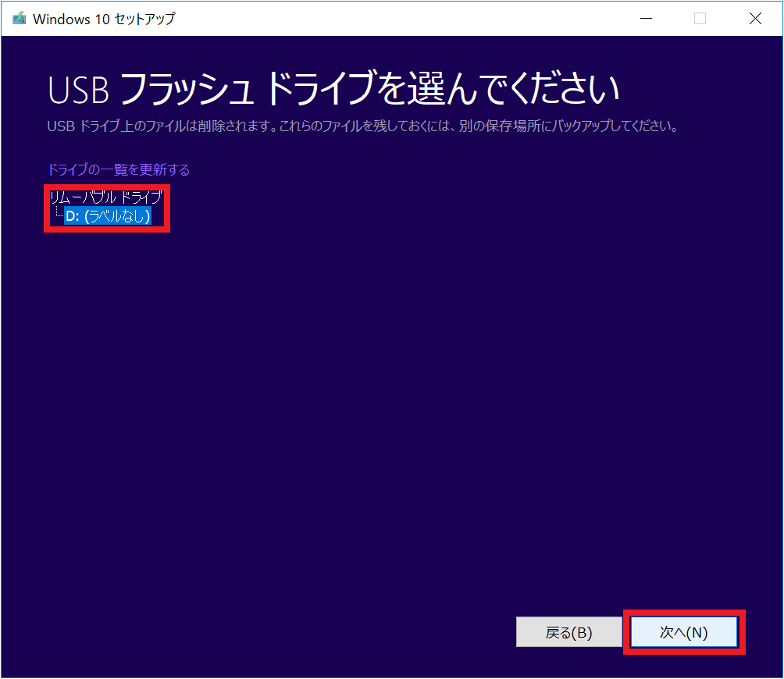Click empty title bar area right of title
The width and height of the screenshot is (784, 679).
pyautogui.click(x=390, y=19)
